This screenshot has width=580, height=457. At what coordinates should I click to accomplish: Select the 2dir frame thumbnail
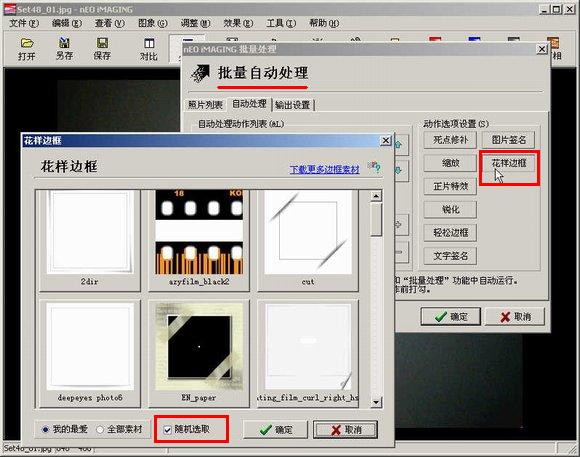click(90, 239)
